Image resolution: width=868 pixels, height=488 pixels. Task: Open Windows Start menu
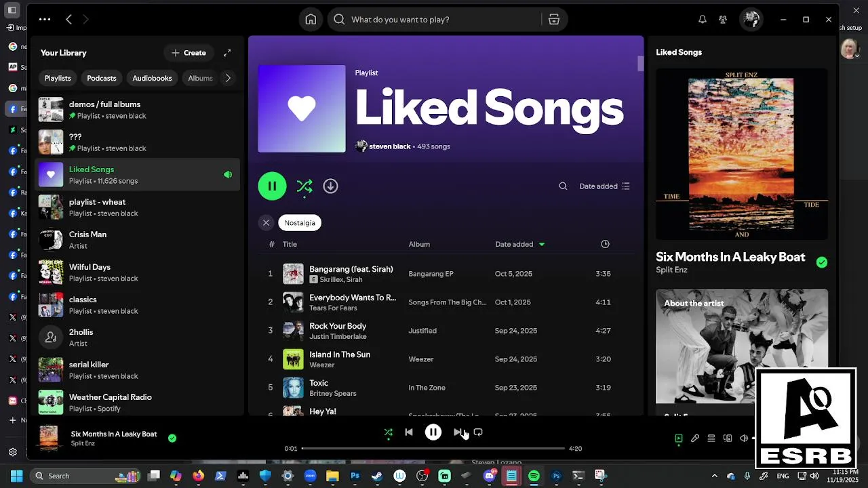[16, 476]
